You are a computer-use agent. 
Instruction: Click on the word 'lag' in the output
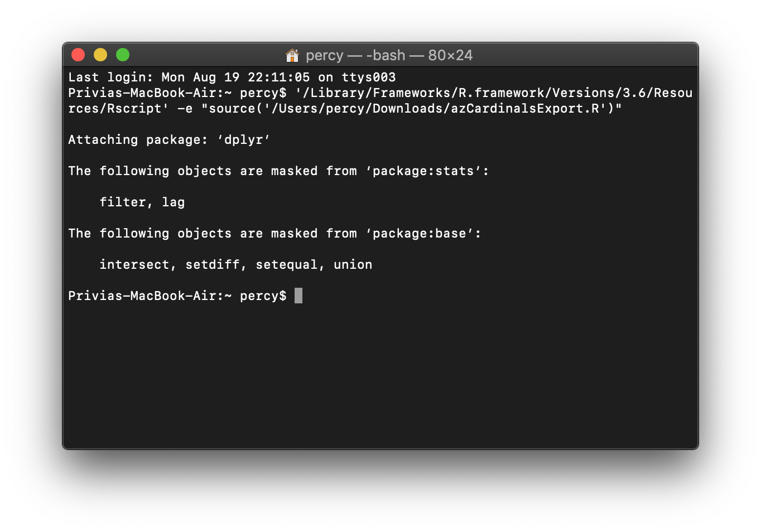[x=174, y=202]
